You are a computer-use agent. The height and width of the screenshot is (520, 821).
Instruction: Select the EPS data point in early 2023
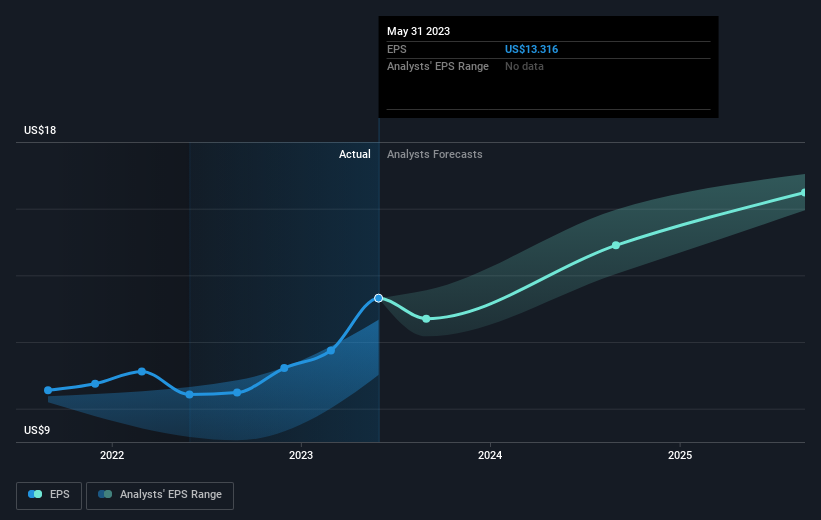[331, 350]
